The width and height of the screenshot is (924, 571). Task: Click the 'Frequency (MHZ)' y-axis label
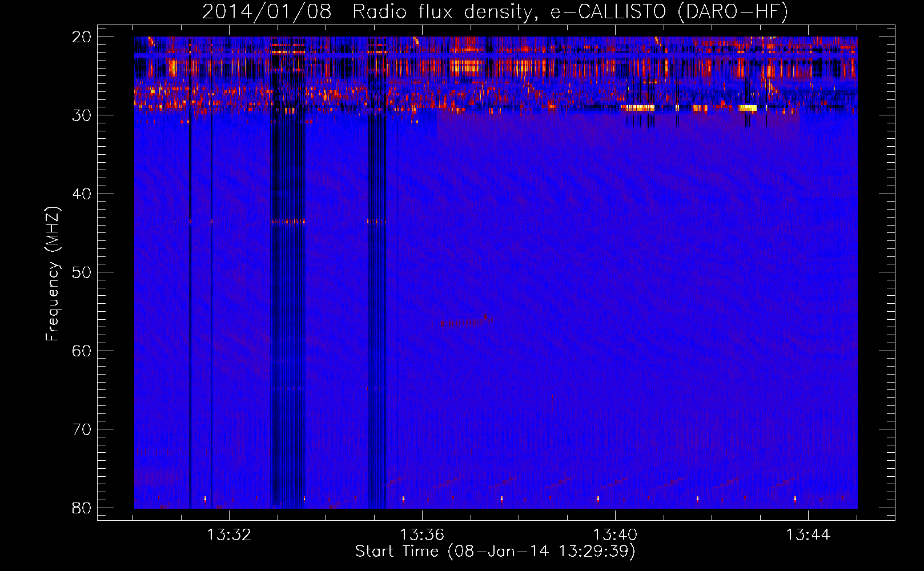[52, 274]
